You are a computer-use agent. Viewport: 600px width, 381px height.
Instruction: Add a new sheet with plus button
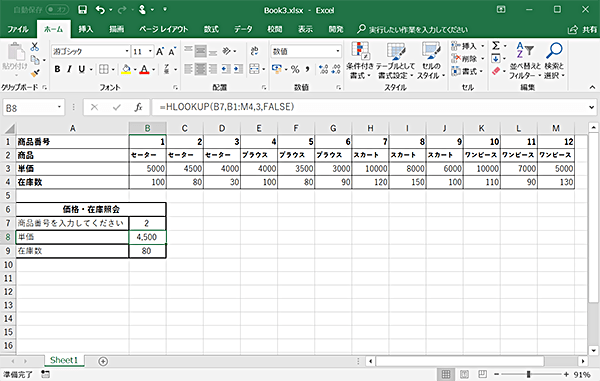point(103,361)
